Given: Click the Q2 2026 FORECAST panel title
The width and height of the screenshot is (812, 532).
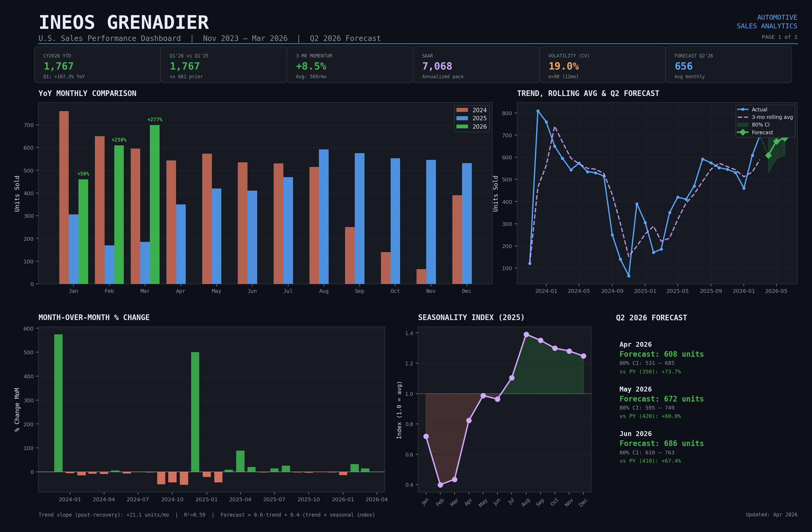Looking at the screenshot, I should [x=651, y=318].
